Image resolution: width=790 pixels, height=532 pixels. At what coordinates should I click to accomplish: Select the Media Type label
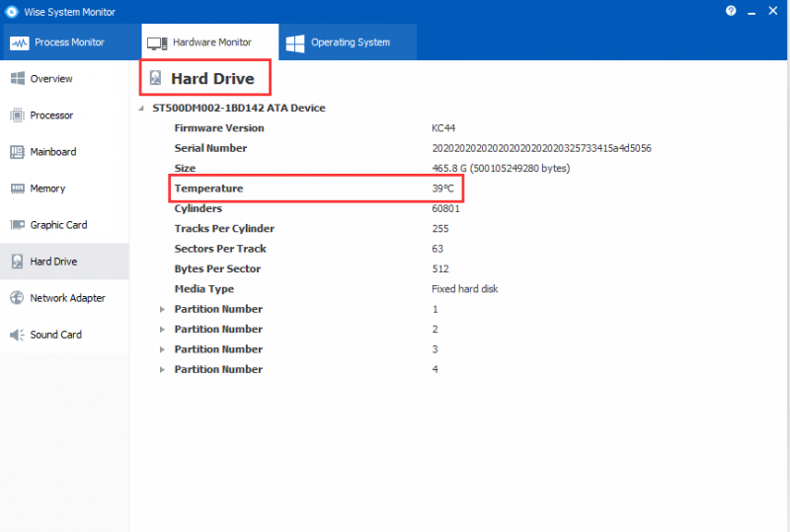click(204, 289)
